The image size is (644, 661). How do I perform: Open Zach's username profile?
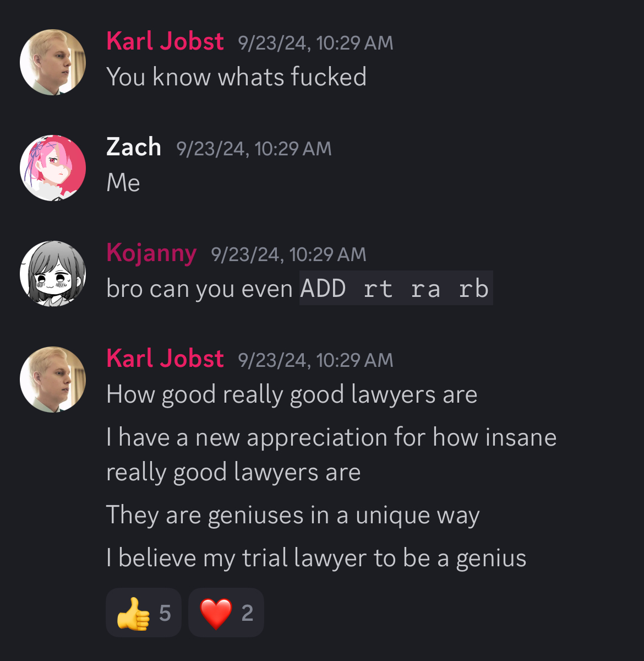134,147
